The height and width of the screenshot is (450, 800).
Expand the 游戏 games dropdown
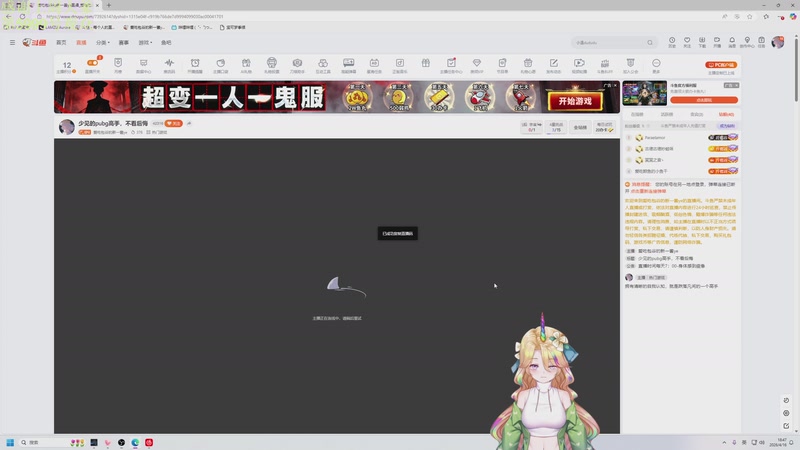pos(145,43)
